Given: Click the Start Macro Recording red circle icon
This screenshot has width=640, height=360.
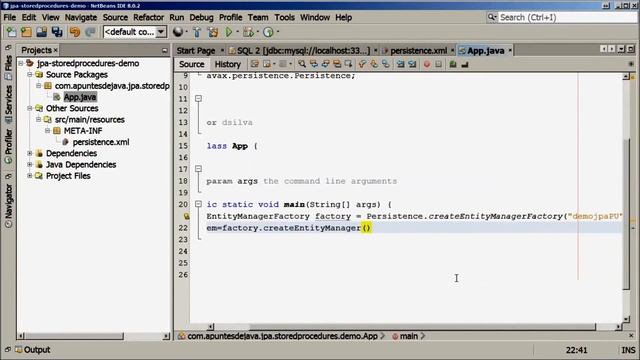Looking at the screenshot, I should pyautogui.click(x=427, y=64).
